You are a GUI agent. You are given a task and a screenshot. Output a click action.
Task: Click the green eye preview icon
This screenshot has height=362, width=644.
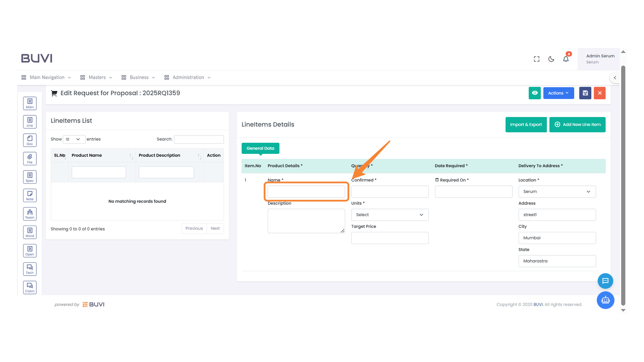point(535,93)
